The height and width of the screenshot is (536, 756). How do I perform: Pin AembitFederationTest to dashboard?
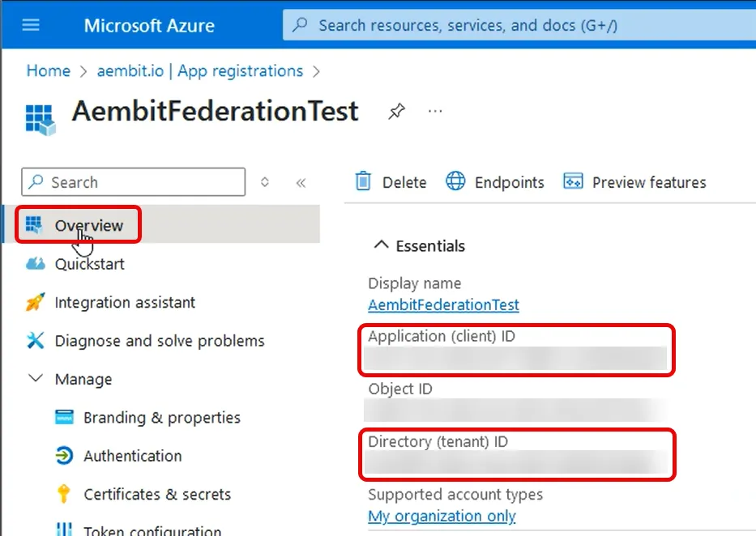(x=396, y=111)
